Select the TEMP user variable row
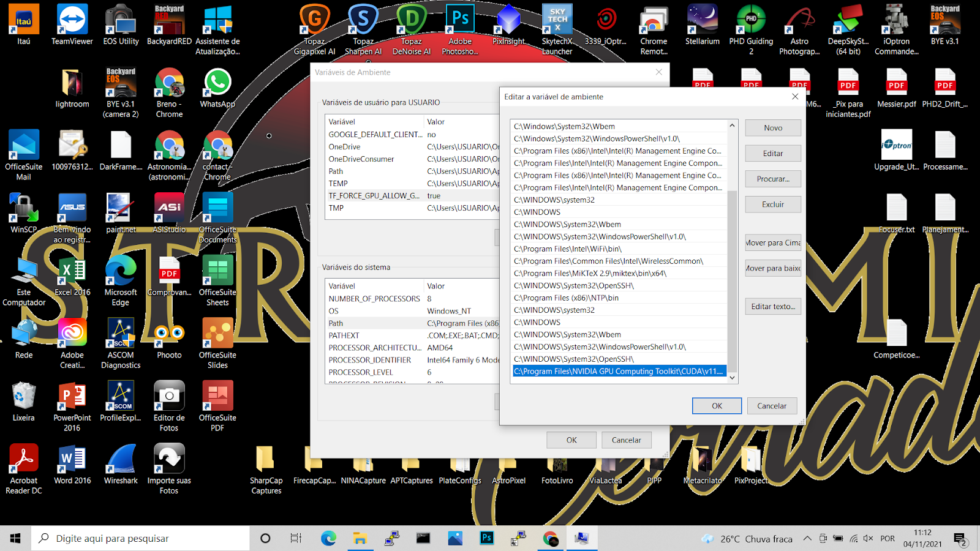The image size is (980, 551). 413,184
